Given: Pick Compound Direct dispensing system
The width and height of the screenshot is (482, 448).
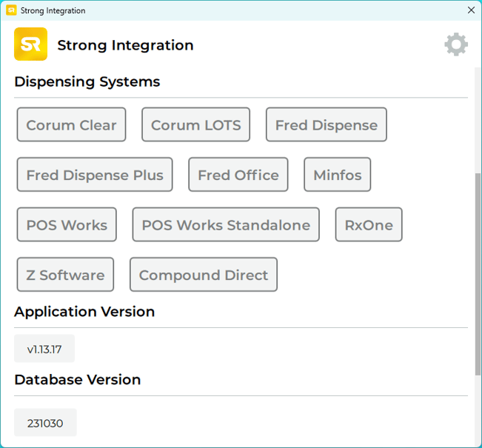Looking at the screenshot, I should pyautogui.click(x=204, y=275).
